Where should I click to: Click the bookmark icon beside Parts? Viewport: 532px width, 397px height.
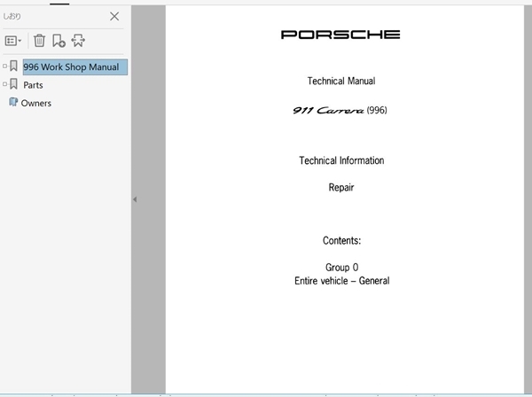point(13,84)
